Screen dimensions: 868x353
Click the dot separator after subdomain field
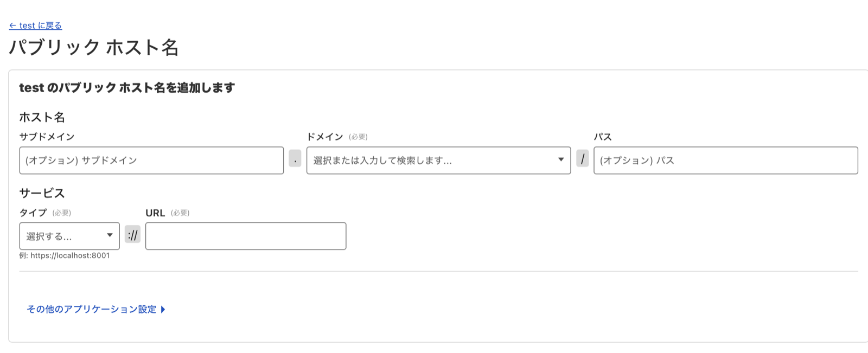[295, 159]
